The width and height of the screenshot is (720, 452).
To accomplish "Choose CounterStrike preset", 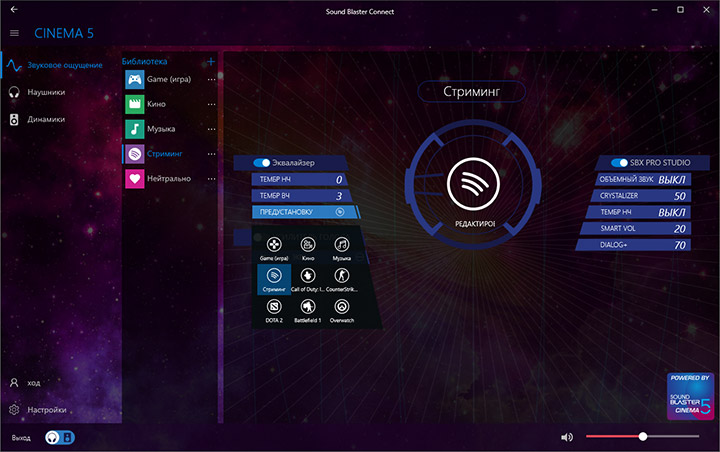I will coord(342,280).
